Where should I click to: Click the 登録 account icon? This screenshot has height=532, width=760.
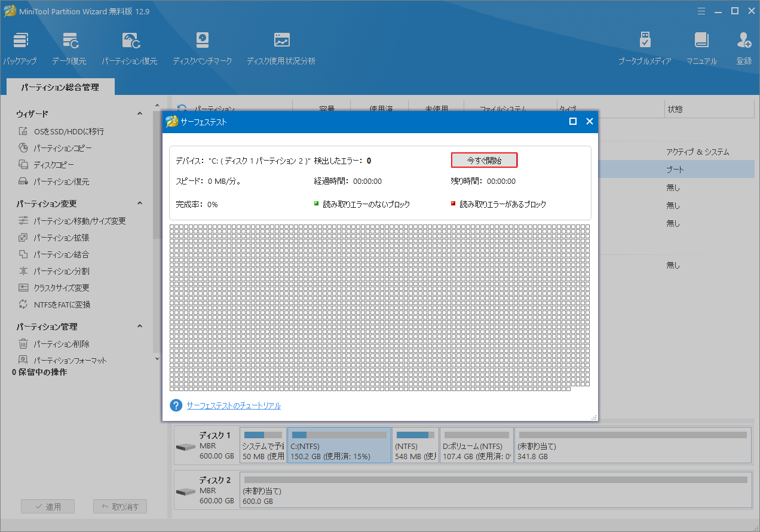[744, 48]
